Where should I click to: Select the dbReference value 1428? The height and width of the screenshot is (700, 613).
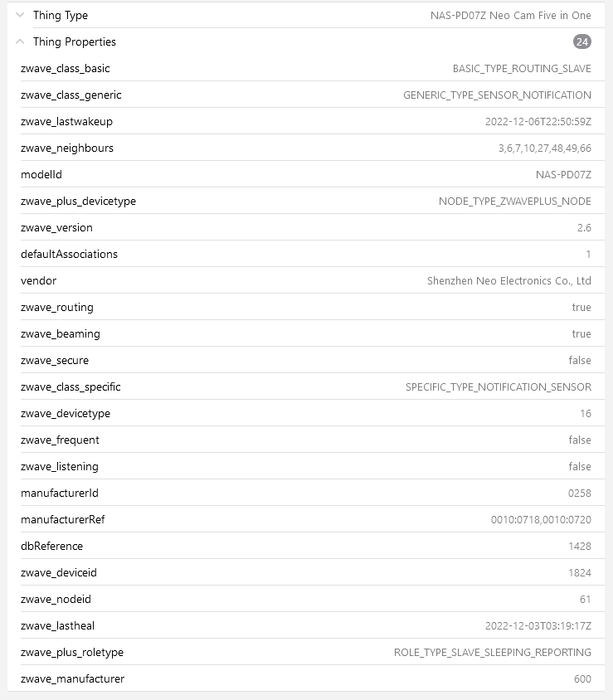tap(579, 546)
